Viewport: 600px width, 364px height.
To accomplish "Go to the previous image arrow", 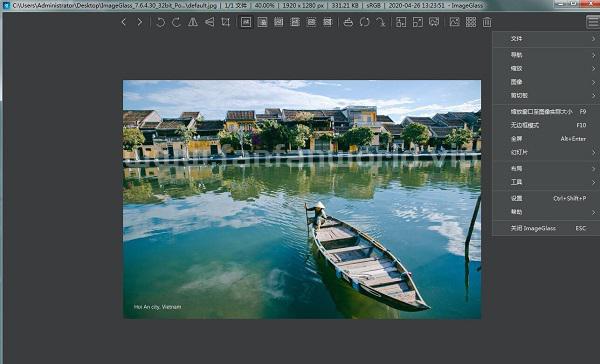I will point(124,22).
